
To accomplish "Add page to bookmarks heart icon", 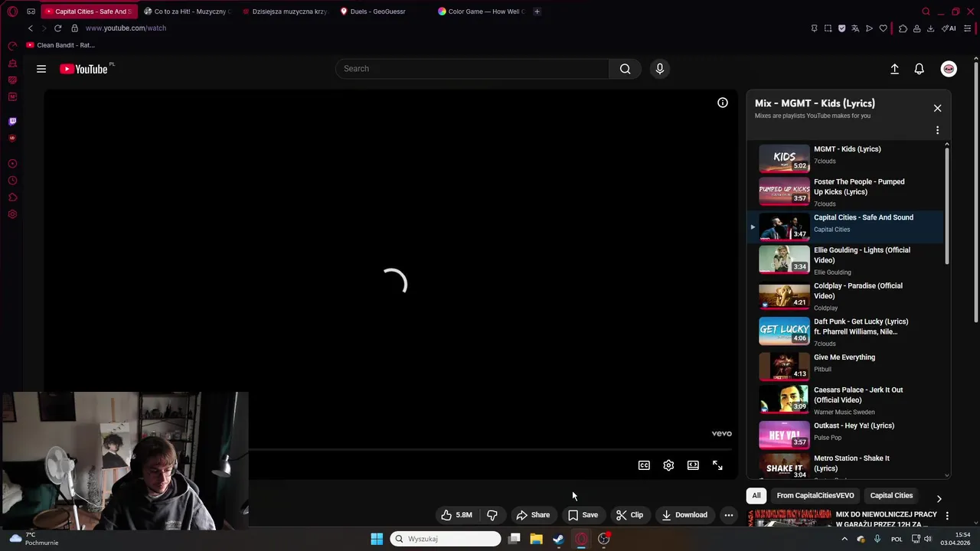I will (x=883, y=28).
